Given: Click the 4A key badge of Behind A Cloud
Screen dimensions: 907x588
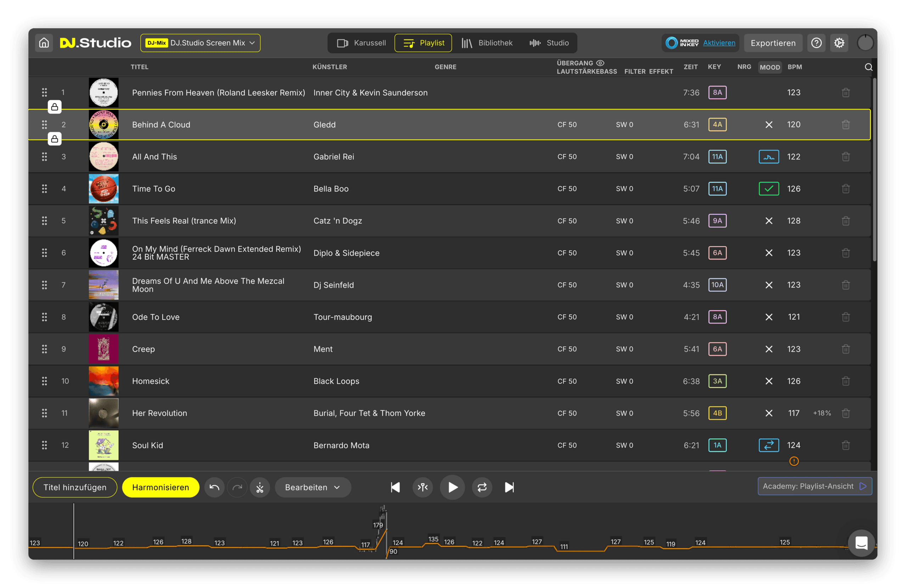Looking at the screenshot, I should 717,124.
